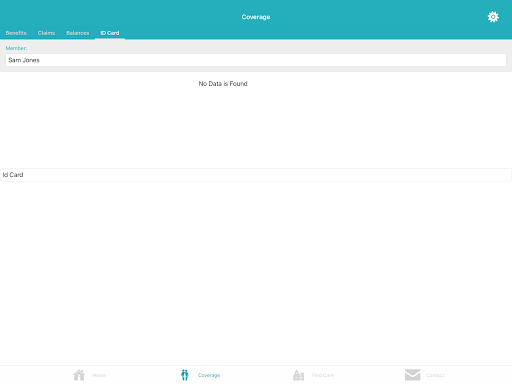Tap the Contact envelope icon
Viewport: 512px width, 384px height.
[x=412, y=375]
